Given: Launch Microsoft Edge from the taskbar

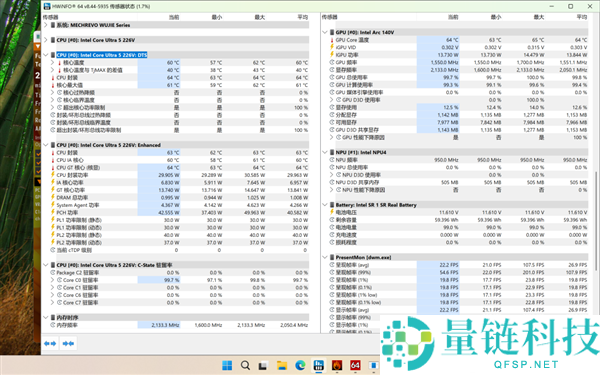Looking at the screenshot, I should 300,365.
